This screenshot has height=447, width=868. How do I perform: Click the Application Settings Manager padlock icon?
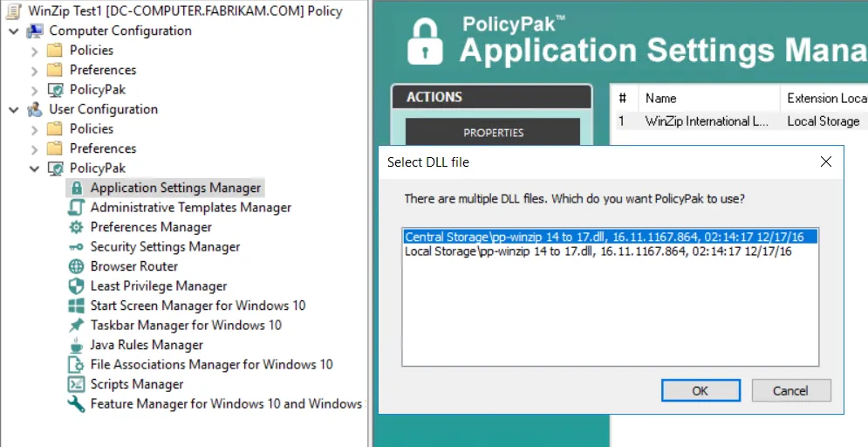pos(77,188)
